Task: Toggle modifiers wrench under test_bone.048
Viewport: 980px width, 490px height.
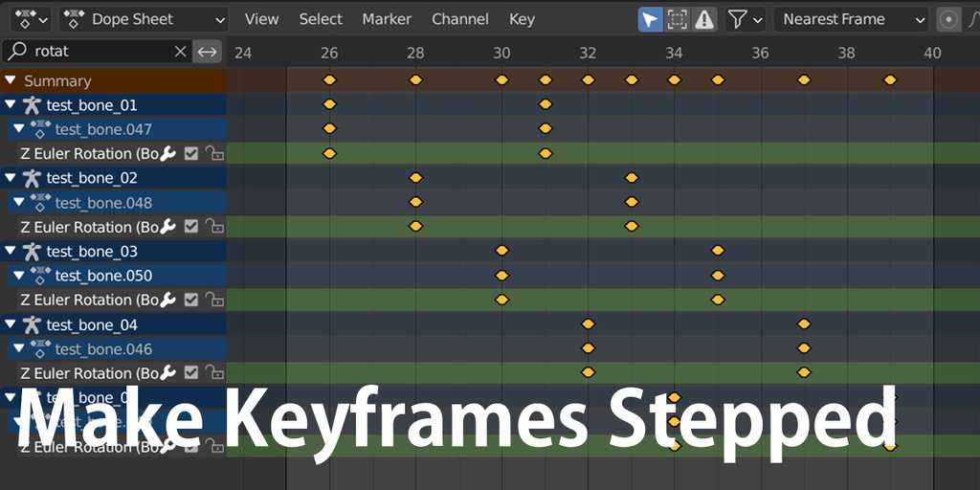Action: 167,227
